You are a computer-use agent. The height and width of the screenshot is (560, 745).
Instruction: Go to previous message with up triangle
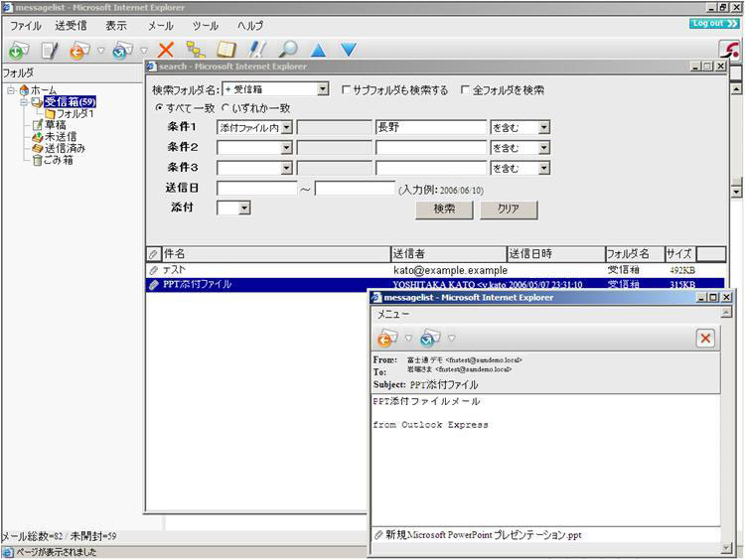tap(318, 50)
